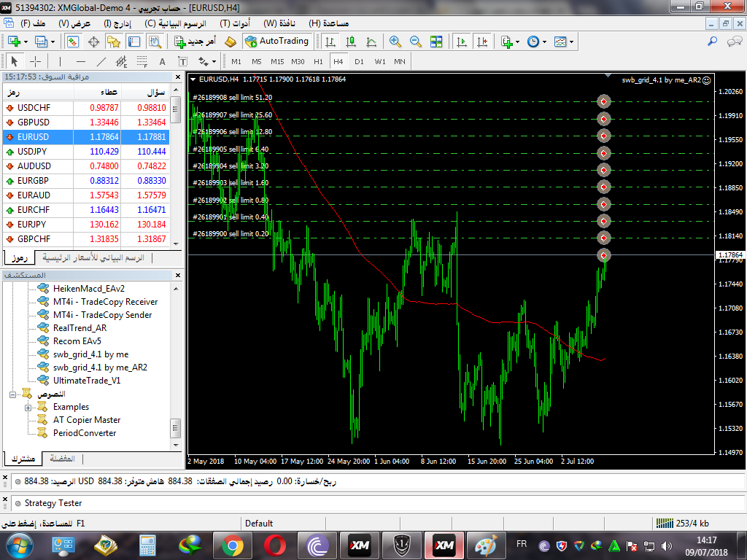
Task: Open the أدوات (Tools) menu
Action: click(x=235, y=23)
